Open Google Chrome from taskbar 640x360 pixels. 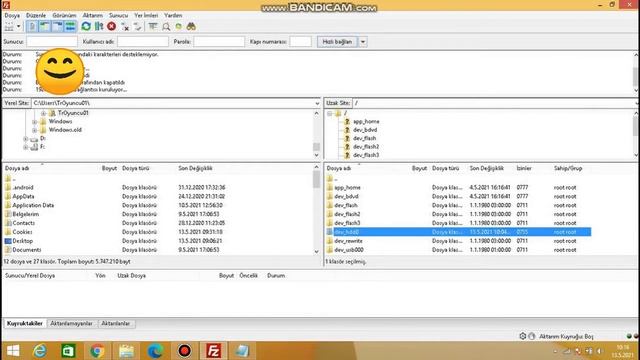click(x=97, y=351)
